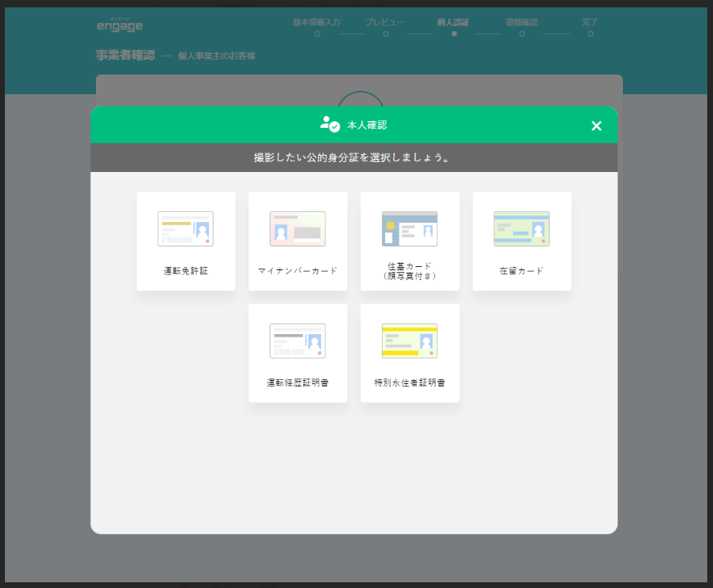Click the engage logo in header
The width and height of the screenshot is (713, 588).
point(120,25)
